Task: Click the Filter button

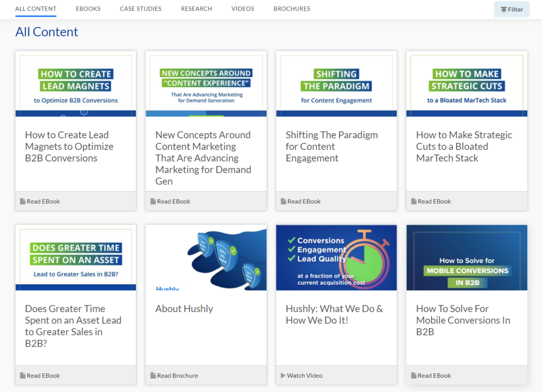Action: coord(512,10)
